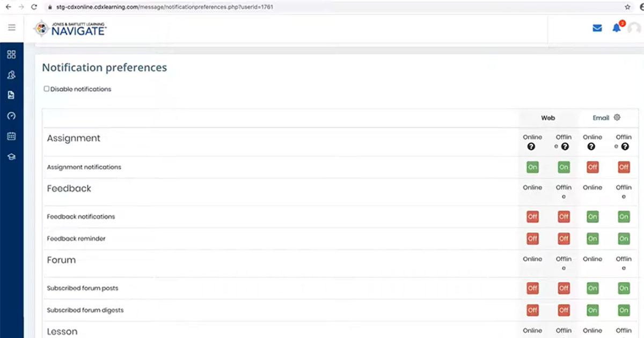Reload the page with the refresh icon
Screen dimensions: 644x338
pos(34,7)
